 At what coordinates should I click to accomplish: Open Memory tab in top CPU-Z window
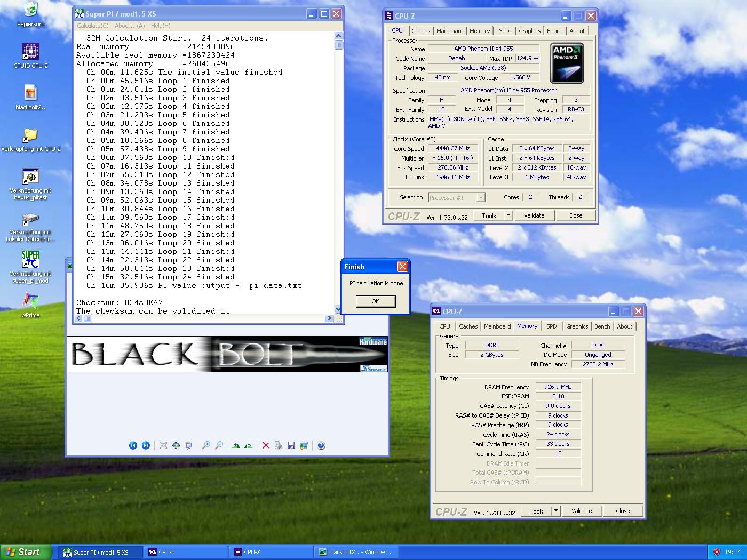pos(480,31)
